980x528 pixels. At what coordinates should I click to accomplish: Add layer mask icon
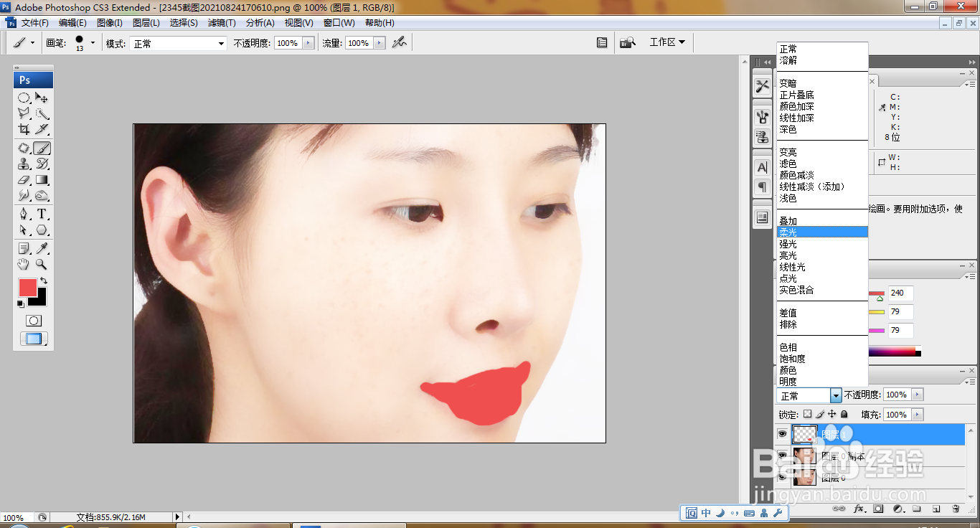point(878,509)
